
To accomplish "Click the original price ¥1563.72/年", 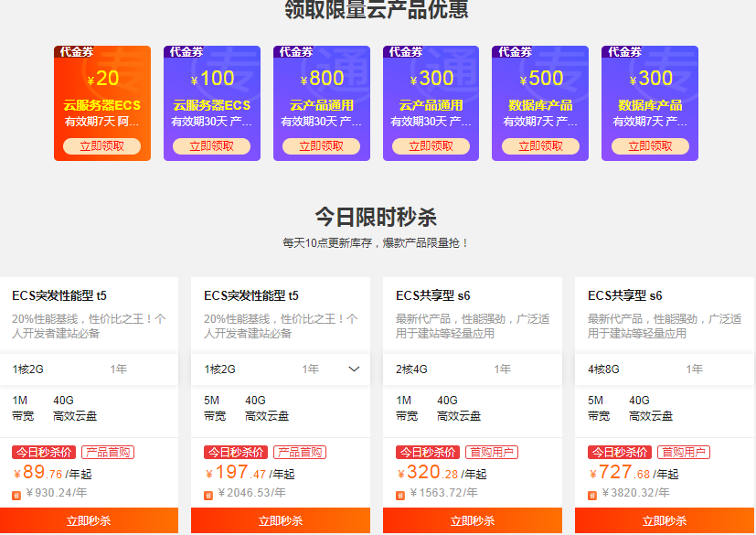I will pyautogui.click(x=443, y=493).
